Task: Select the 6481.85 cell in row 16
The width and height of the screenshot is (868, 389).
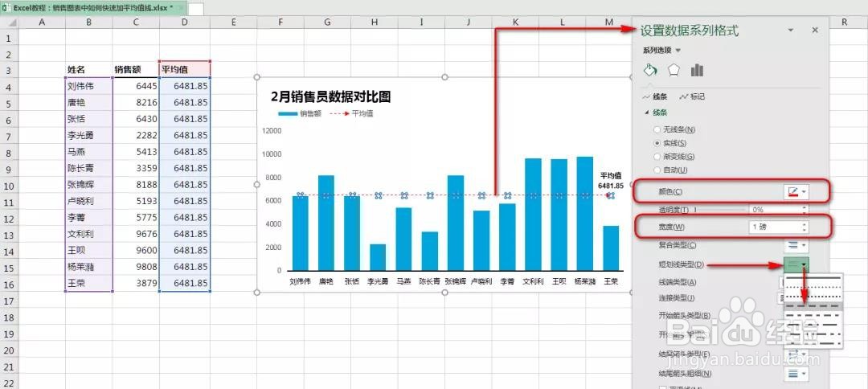Action: click(185, 284)
